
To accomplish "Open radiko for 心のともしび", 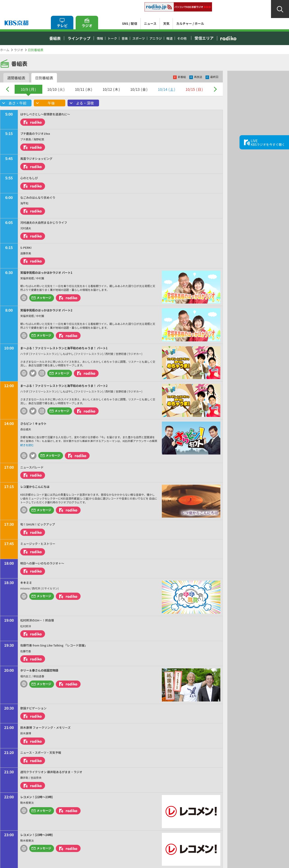I will pos(33,186).
